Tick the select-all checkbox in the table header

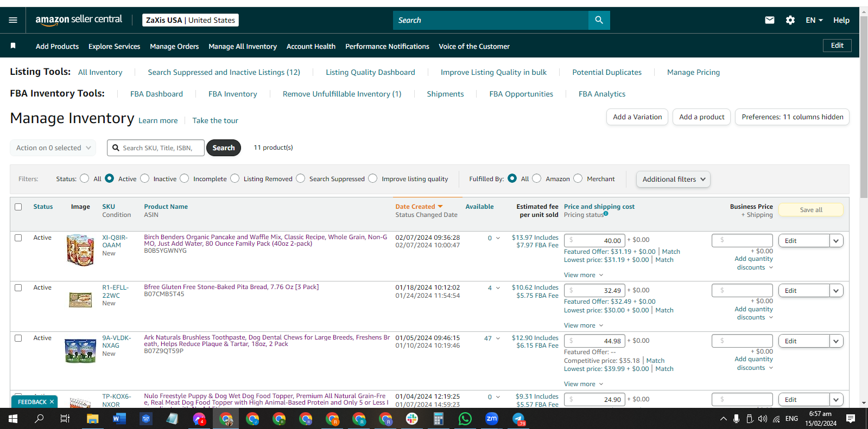tap(18, 207)
